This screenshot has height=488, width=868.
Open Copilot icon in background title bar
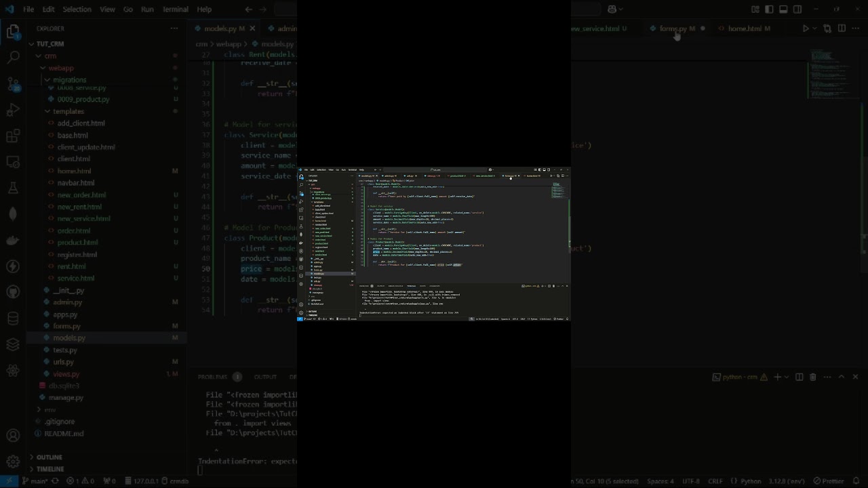(x=612, y=9)
